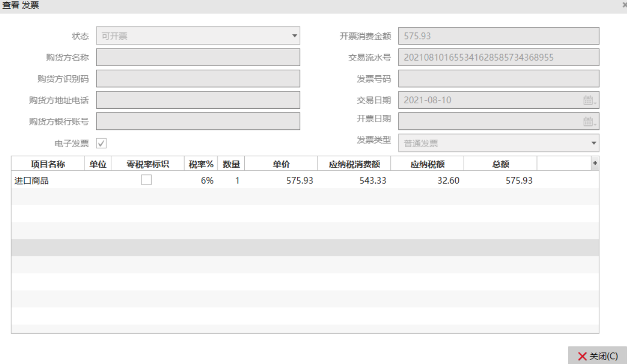The image size is (627, 364).
Task: Click the column chooser icon in table header
Action: coord(595,163)
